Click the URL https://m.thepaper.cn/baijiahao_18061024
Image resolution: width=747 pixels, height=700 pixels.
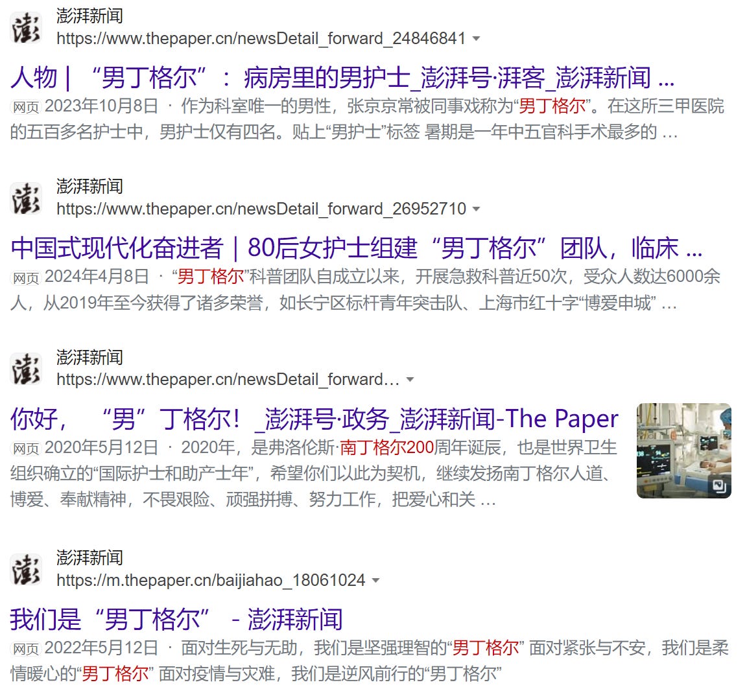(x=211, y=580)
